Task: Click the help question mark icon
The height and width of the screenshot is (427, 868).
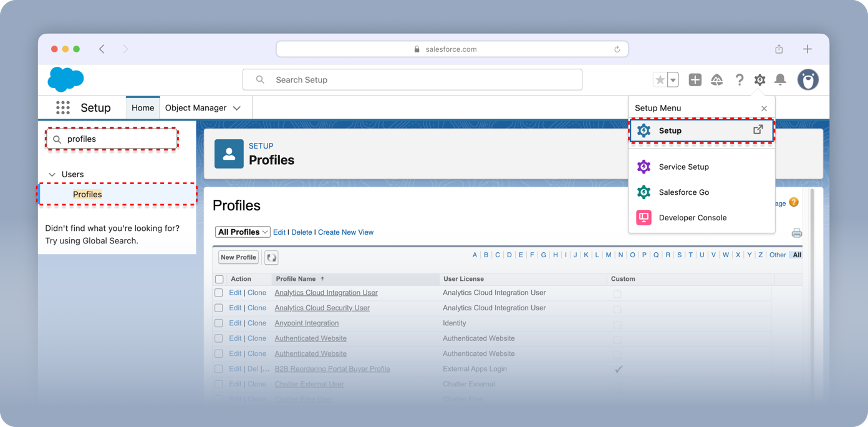Action: [x=739, y=80]
